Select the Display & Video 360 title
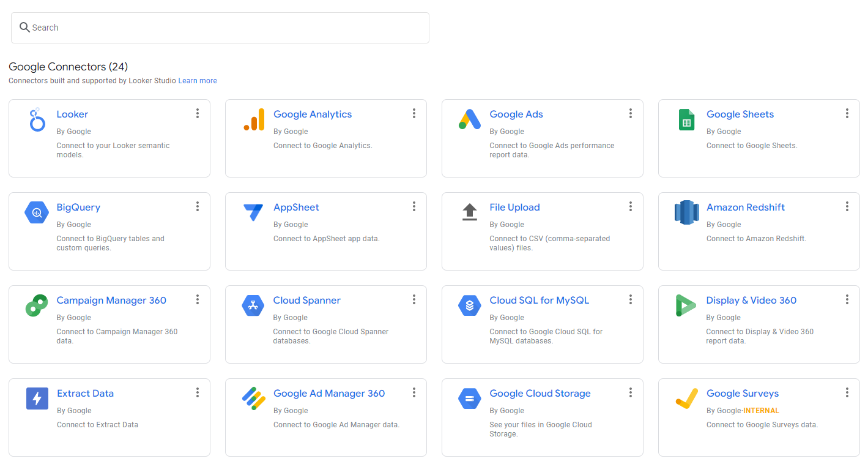The height and width of the screenshot is (464, 868). coord(751,300)
